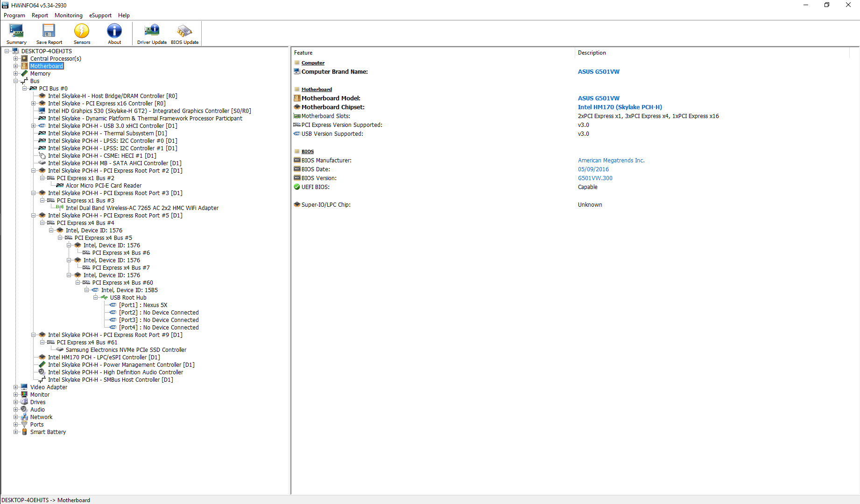Click the USB Root Hub icon
860x504 pixels.
[x=104, y=297]
